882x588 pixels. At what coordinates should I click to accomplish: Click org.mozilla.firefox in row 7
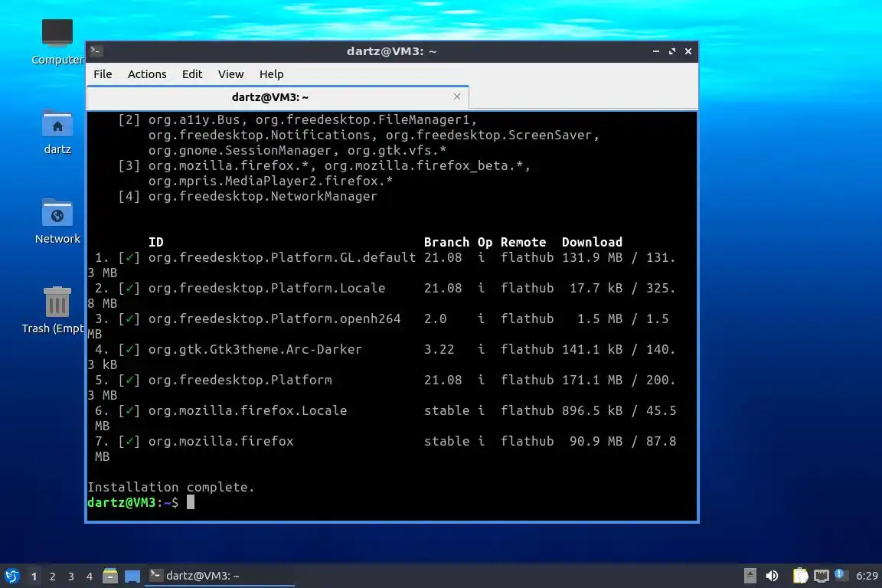pyautogui.click(x=221, y=441)
